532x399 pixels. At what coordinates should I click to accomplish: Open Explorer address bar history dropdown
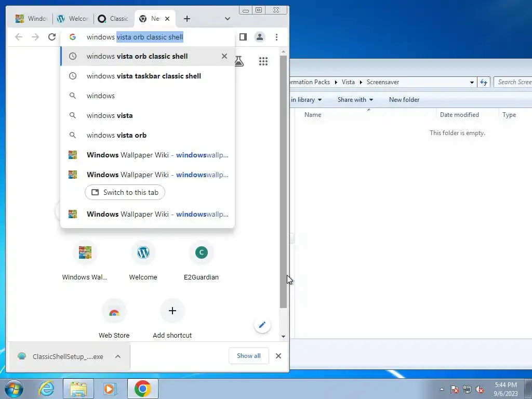point(472,82)
